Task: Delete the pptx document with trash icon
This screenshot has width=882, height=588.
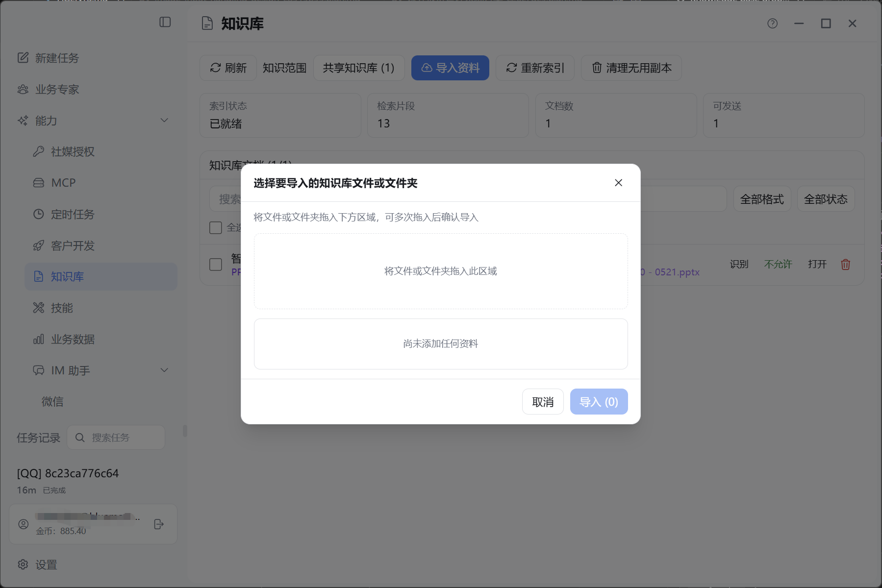Action: 846,265
